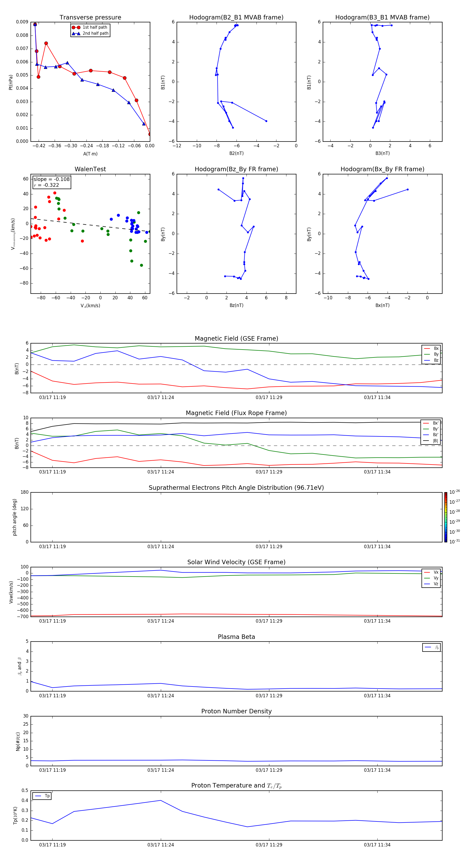Click '03/17 11:19' tick under Solar Wind Velocity
This screenshot has width=473, height=868.
(52, 621)
